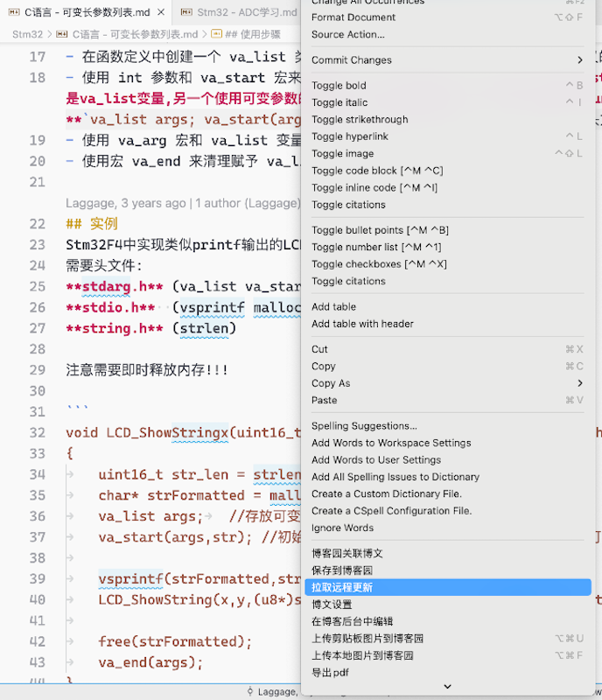
Task: Click the markdown file icon of the first tab
Action: [x=14, y=12]
